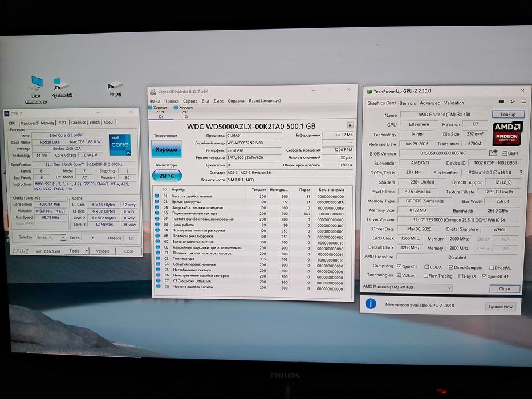Switch to the Graphics tab in CPU-Z
Viewport: 532px width, 399px height.
point(78,123)
